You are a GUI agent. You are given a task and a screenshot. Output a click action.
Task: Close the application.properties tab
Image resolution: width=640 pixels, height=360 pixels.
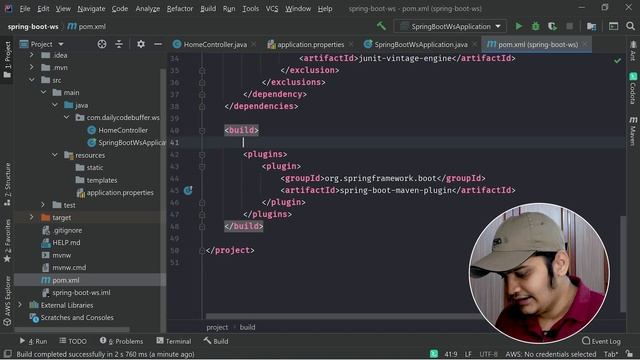tap(351, 44)
